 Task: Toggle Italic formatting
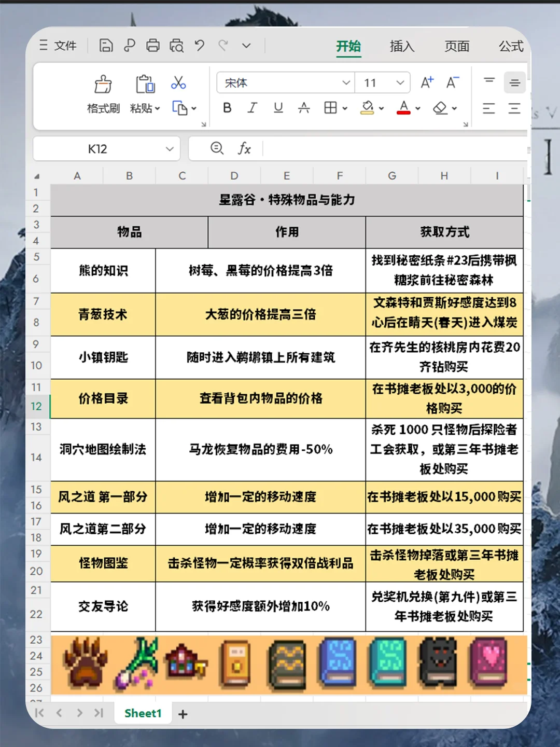253,108
